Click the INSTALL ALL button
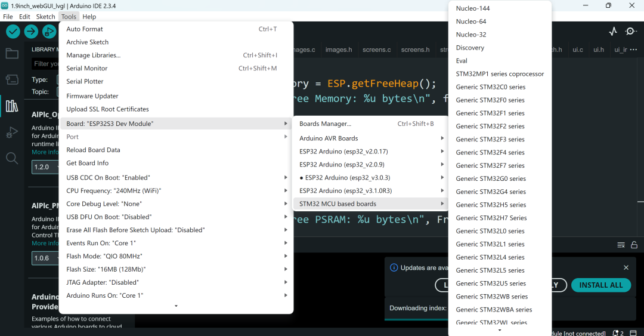Viewport: 644px width, 336px height. 601,285
